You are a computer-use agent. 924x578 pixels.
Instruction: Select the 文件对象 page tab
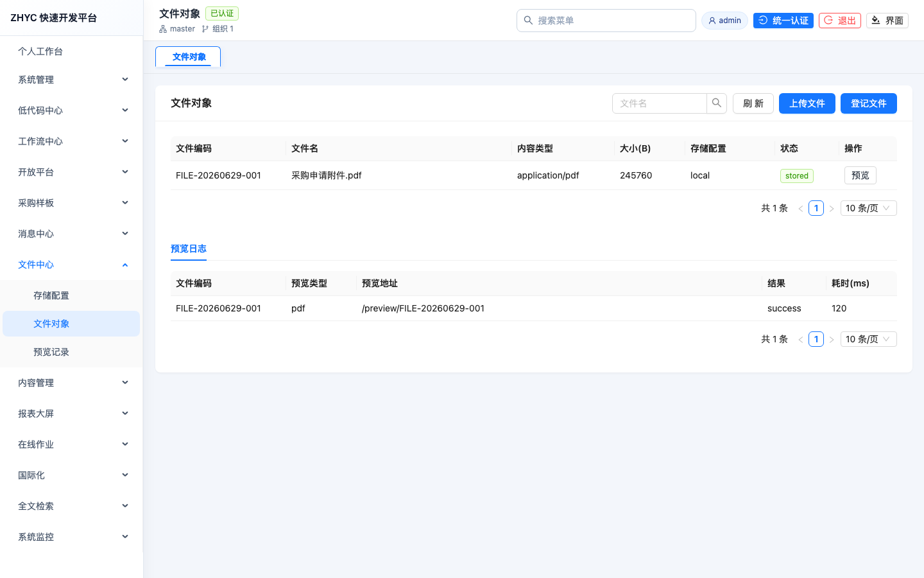[188, 57]
